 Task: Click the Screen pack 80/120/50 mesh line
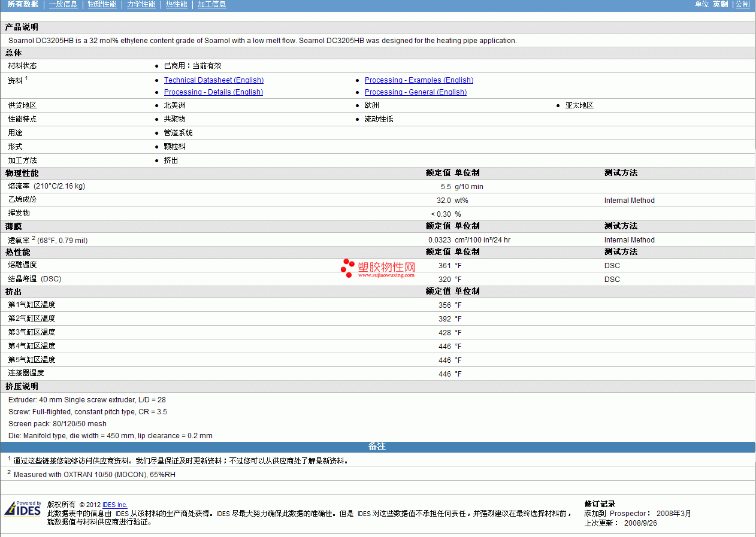[x=58, y=424]
